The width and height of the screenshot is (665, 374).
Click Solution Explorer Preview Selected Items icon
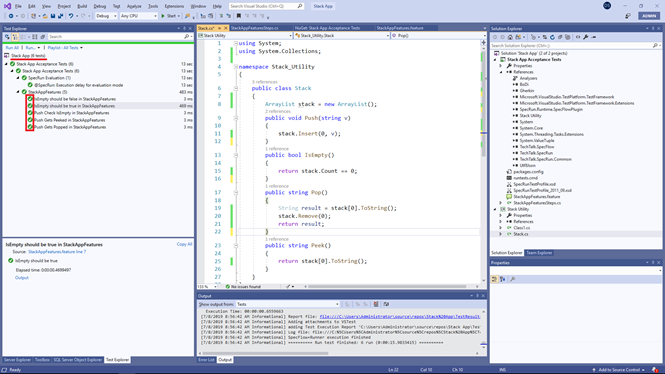(x=593, y=37)
